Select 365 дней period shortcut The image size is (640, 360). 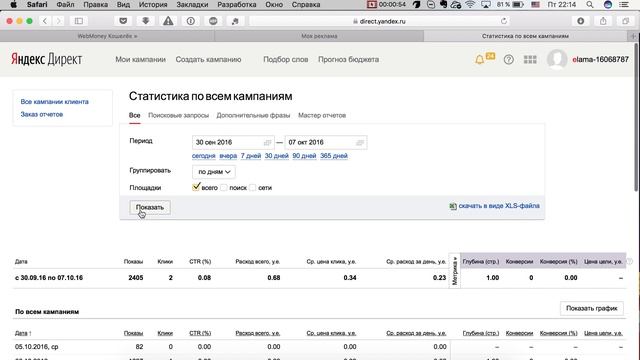point(334,156)
